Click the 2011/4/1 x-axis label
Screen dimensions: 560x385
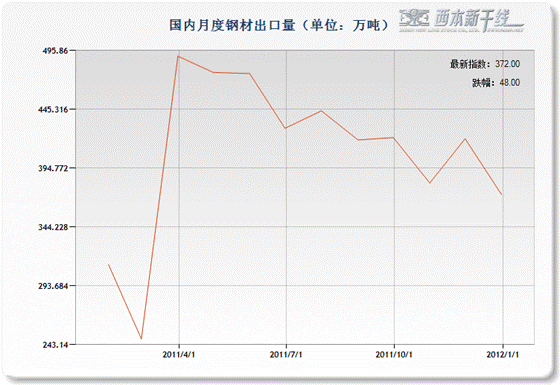(x=179, y=354)
